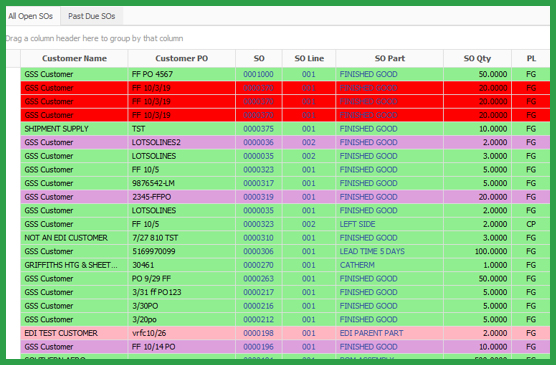The height and width of the screenshot is (365, 556).
Task: Select the group-by-column drop area text
Action: point(95,38)
